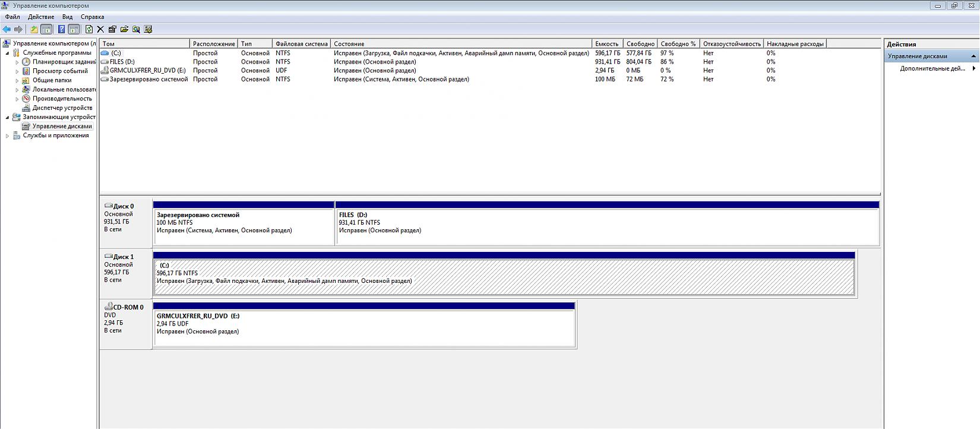Select the Служебные программы tools icon
Image resolution: width=980 pixels, height=429 pixels.
pyautogui.click(x=17, y=53)
